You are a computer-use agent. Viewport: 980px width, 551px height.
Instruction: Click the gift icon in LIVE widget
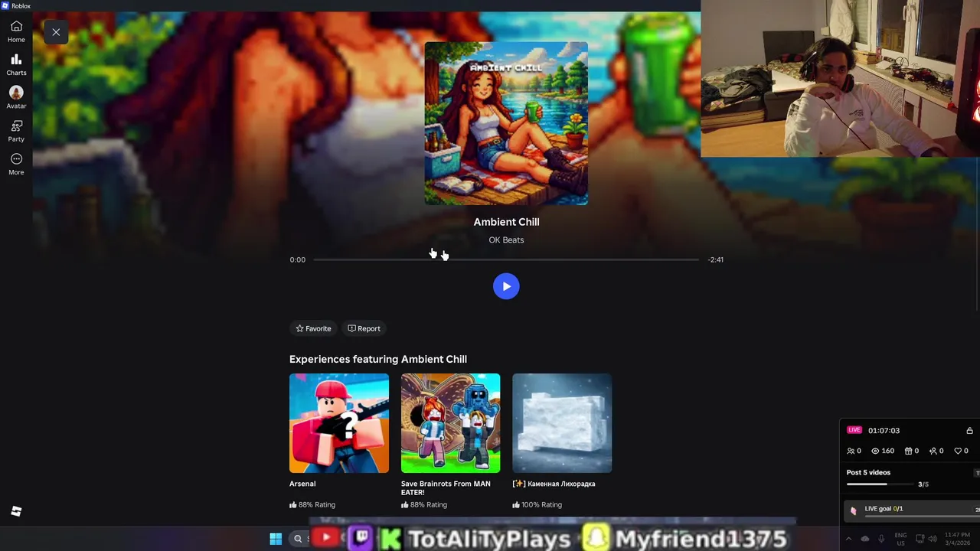click(x=908, y=451)
